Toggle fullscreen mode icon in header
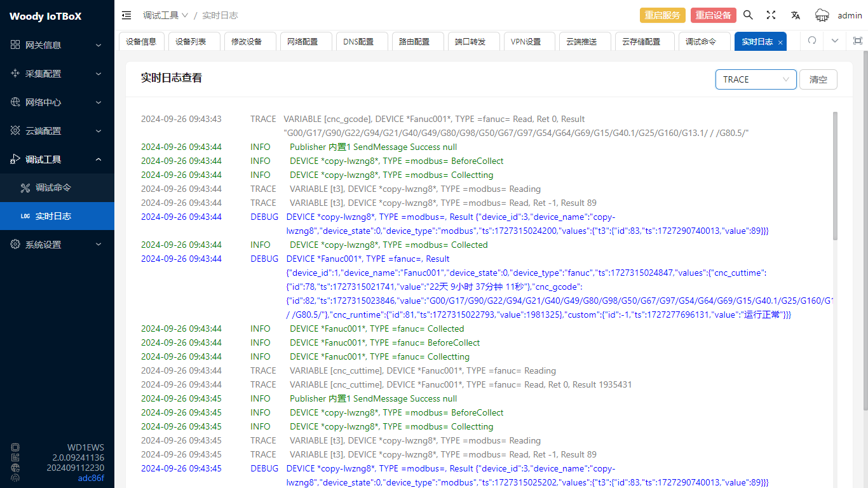Viewport: 868px width, 488px height. [x=771, y=15]
